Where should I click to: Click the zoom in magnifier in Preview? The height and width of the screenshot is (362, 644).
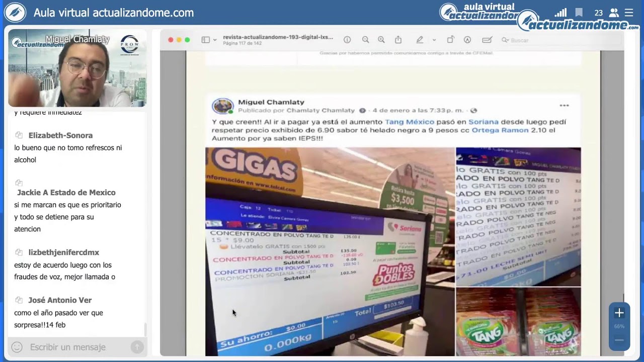coord(381,40)
